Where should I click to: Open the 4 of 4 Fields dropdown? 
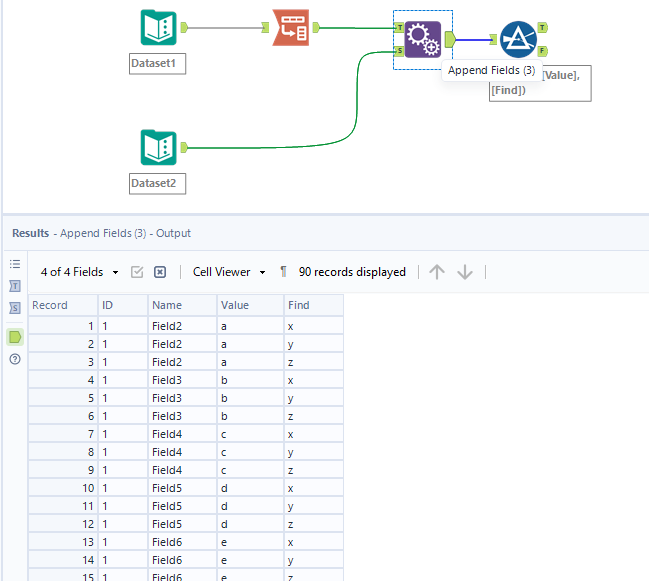point(80,272)
